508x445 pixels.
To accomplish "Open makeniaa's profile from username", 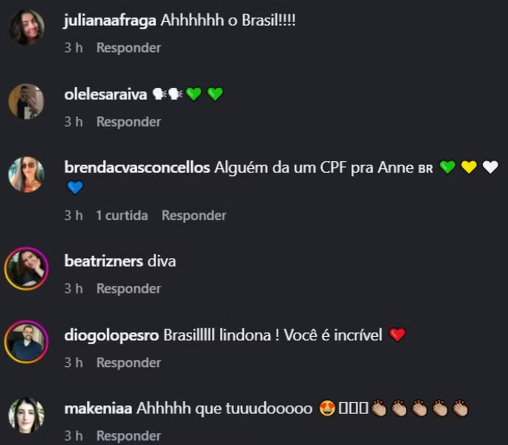I will tap(98, 409).
